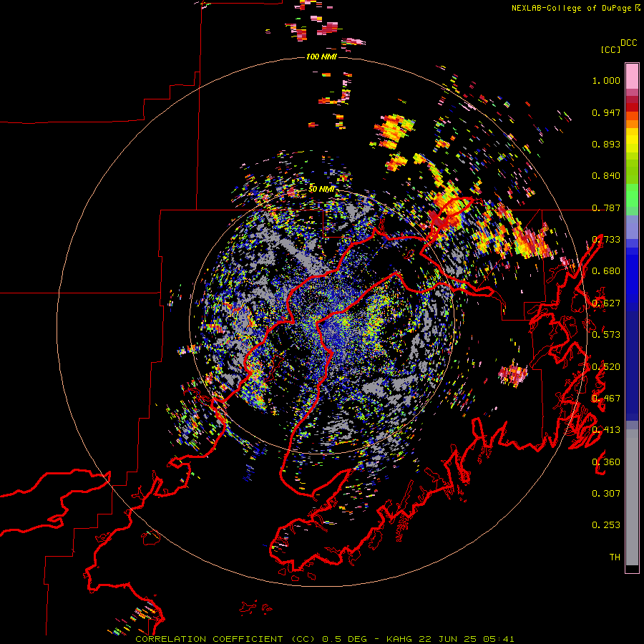644x644 pixels.
Task: Select the 0.573 scale value
Action: coord(606,334)
